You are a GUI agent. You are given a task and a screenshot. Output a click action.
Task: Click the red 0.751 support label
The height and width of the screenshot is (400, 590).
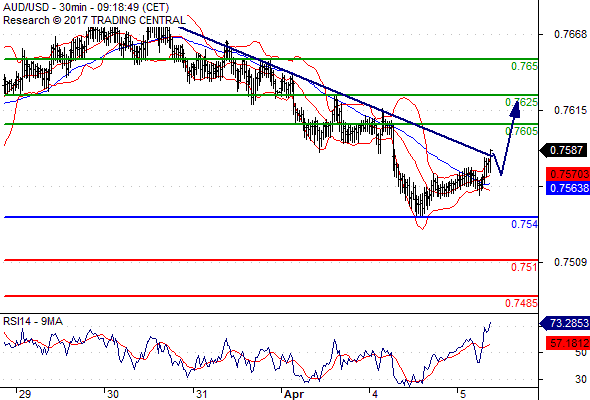pyautogui.click(x=524, y=267)
